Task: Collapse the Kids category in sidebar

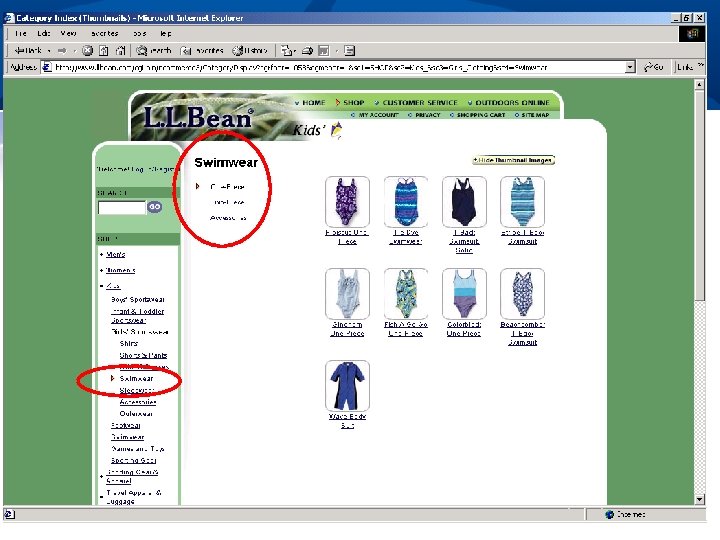Action: pyautogui.click(x=101, y=286)
